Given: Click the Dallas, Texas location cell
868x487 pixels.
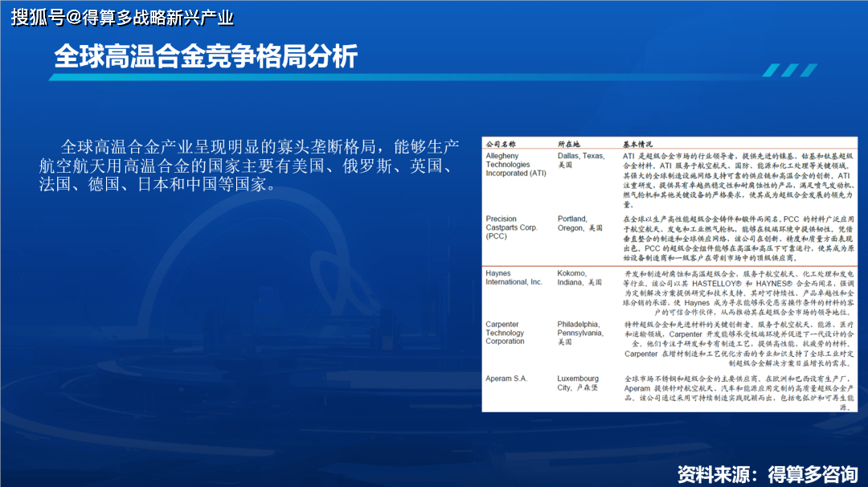Looking at the screenshot, I should 581,161.
